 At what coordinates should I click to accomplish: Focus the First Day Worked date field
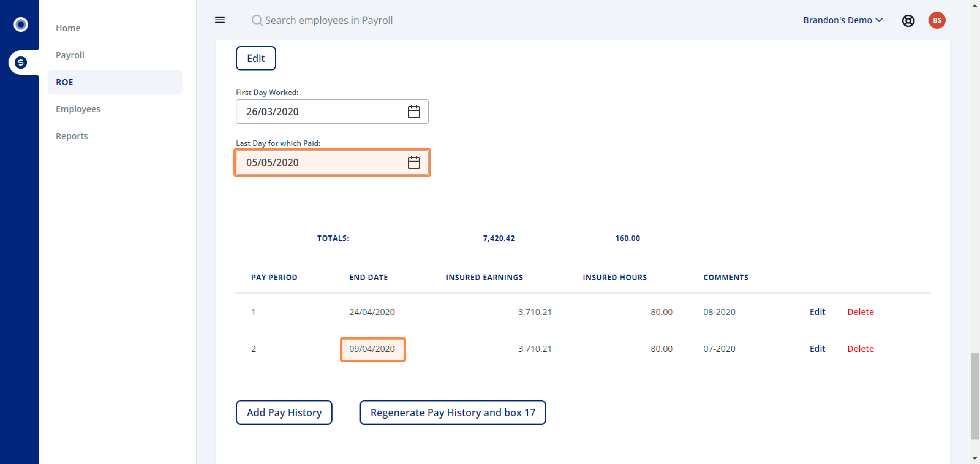332,112
